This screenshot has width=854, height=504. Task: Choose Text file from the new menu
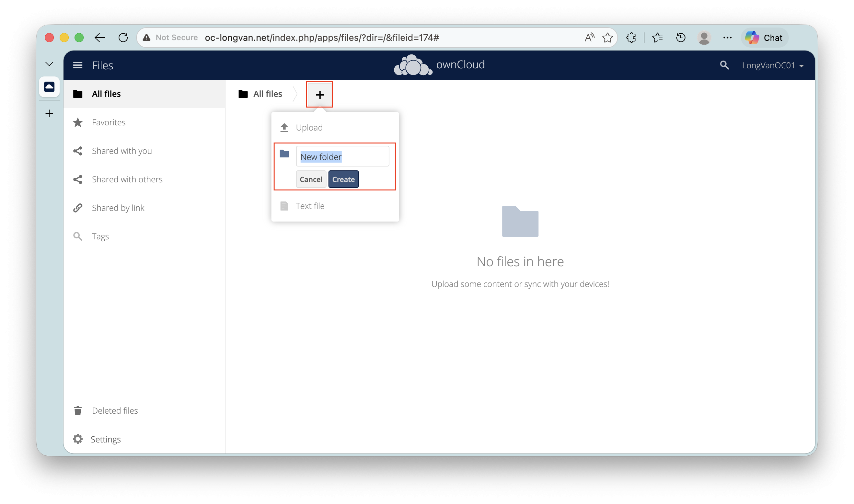point(310,206)
